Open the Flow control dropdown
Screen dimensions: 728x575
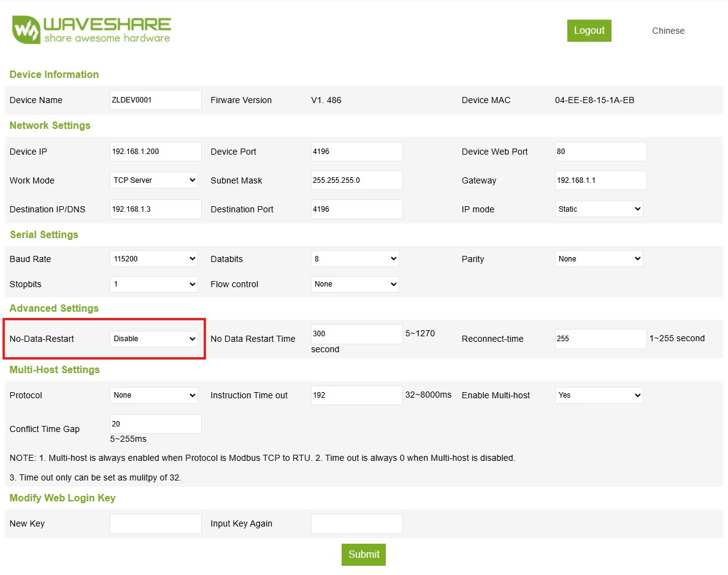point(354,284)
